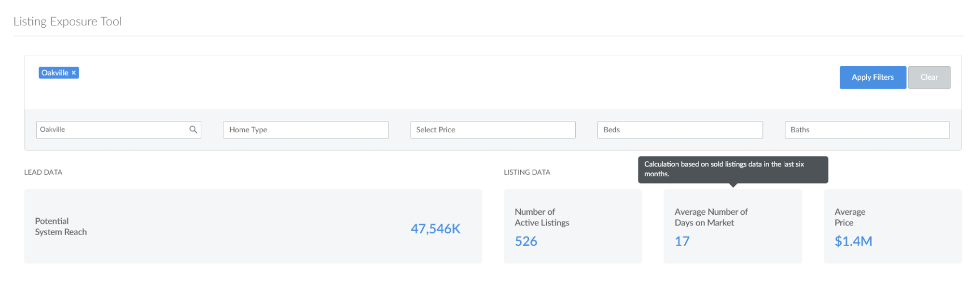The image size is (980, 295).
Task: Open the Select Price dropdown
Action: click(x=493, y=129)
